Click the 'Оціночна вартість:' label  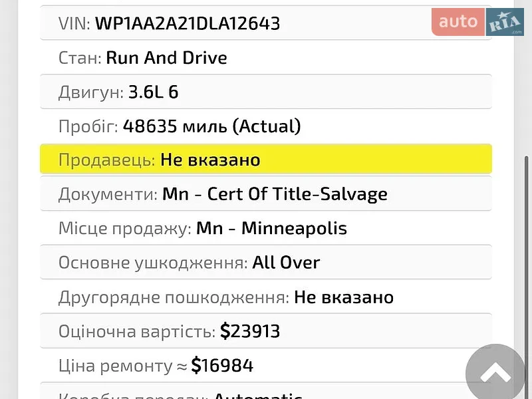click(x=137, y=331)
